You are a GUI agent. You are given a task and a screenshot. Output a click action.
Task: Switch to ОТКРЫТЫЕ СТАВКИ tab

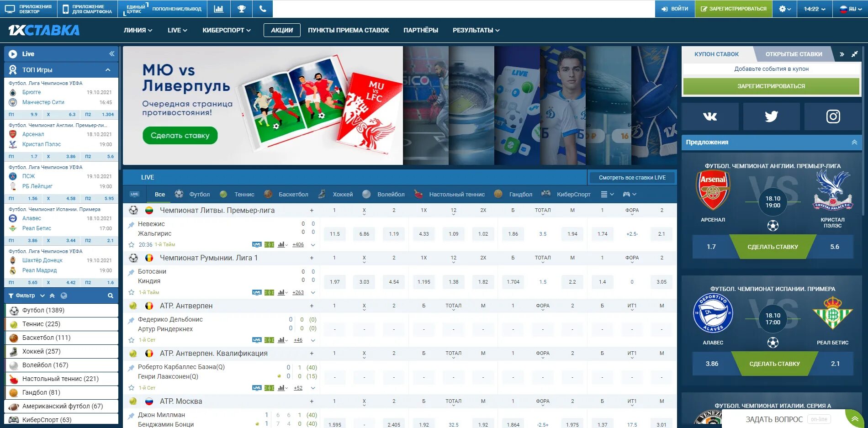point(794,54)
